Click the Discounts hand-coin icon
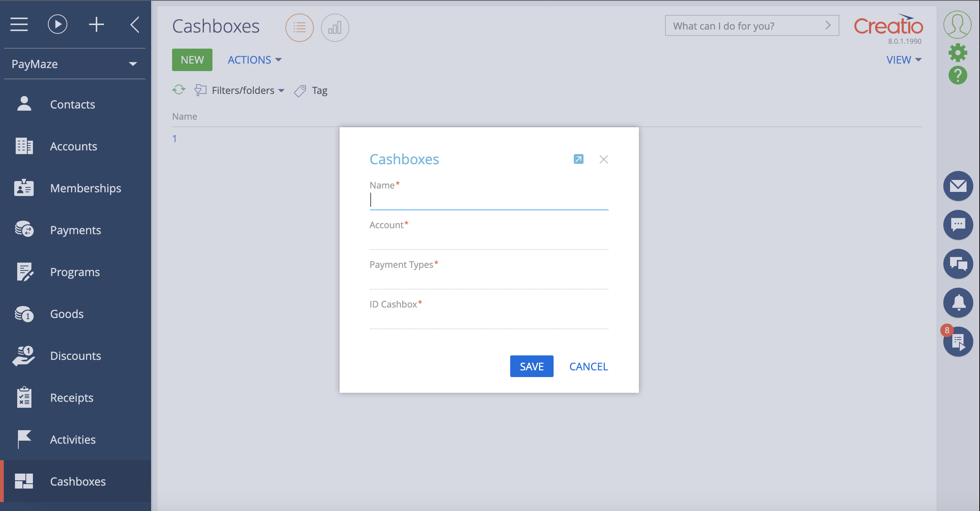 (x=24, y=355)
